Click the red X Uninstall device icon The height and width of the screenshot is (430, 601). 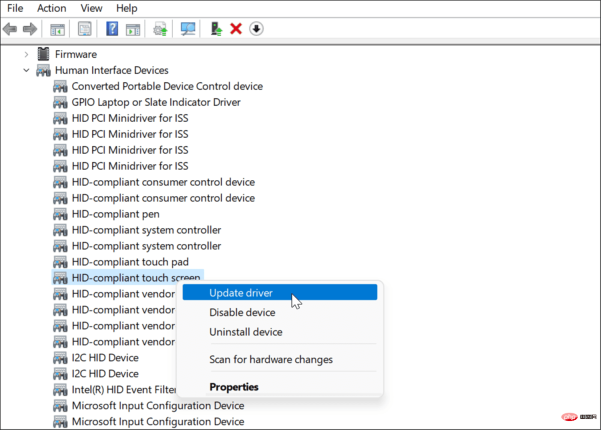[236, 29]
